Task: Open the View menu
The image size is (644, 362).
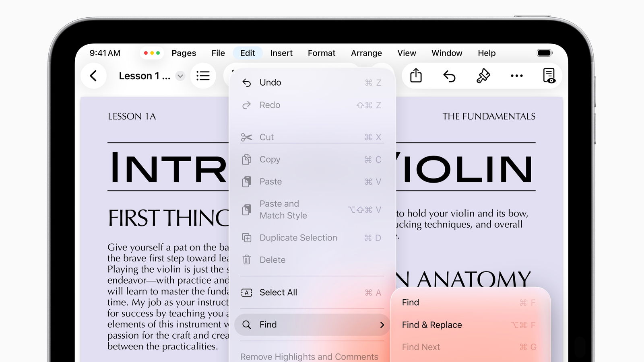Action: click(x=407, y=53)
